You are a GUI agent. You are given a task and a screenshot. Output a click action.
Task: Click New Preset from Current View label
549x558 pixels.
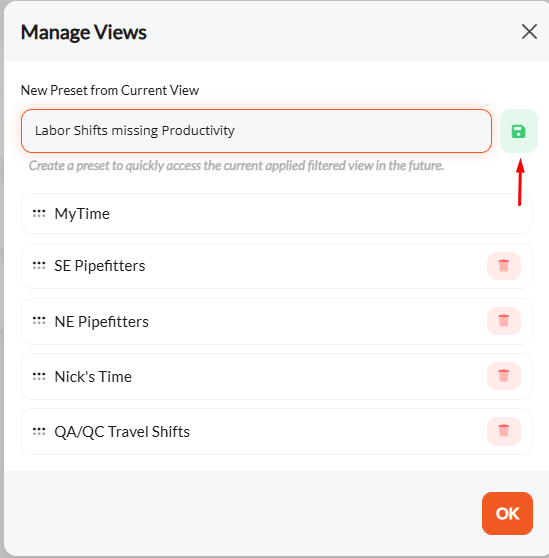pyautogui.click(x=110, y=90)
